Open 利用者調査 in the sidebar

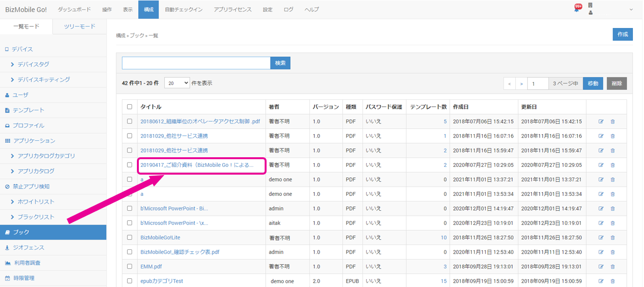coord(27,263)
